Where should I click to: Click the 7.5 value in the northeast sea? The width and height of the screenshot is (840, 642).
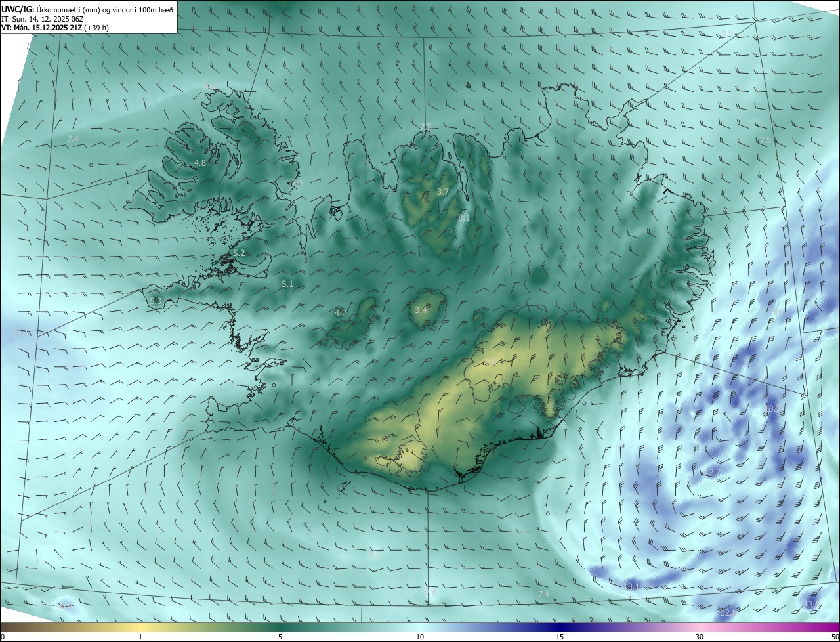(765, 140)
